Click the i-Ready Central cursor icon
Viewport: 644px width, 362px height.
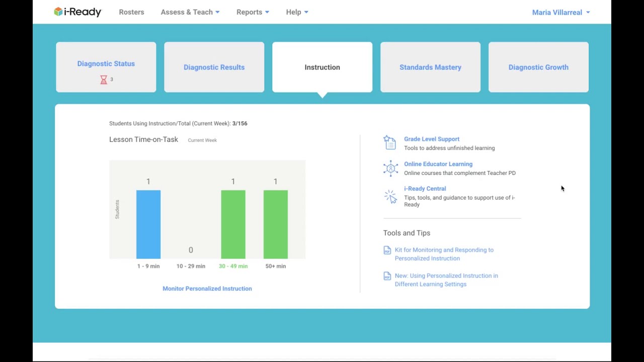pos(390,197)
